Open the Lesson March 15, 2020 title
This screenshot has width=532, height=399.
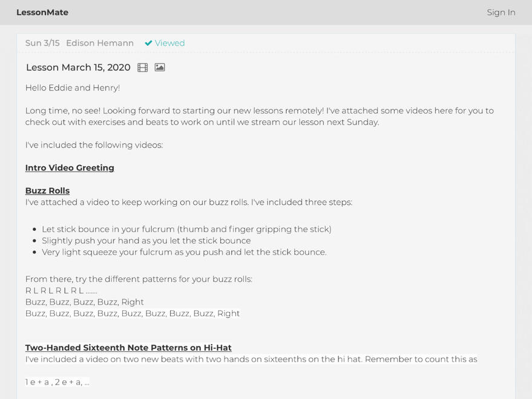[x=78, y=68]
